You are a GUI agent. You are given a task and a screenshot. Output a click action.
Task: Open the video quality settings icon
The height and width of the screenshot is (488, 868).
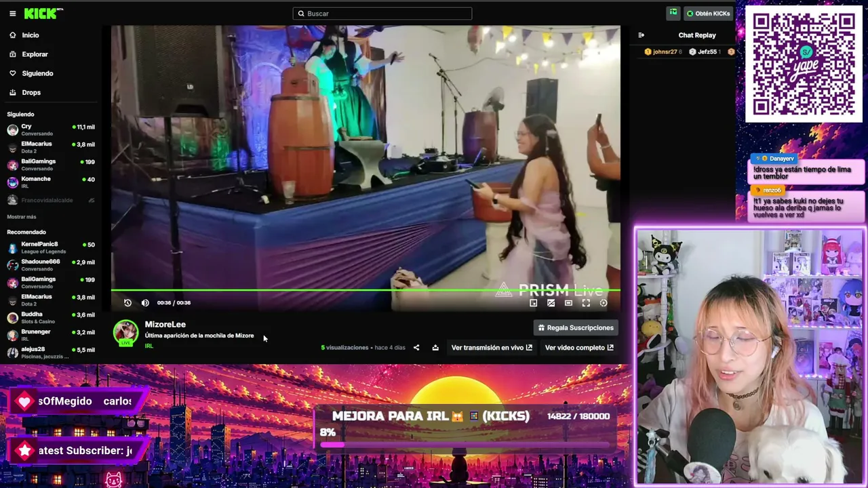(x=551, y=303)
